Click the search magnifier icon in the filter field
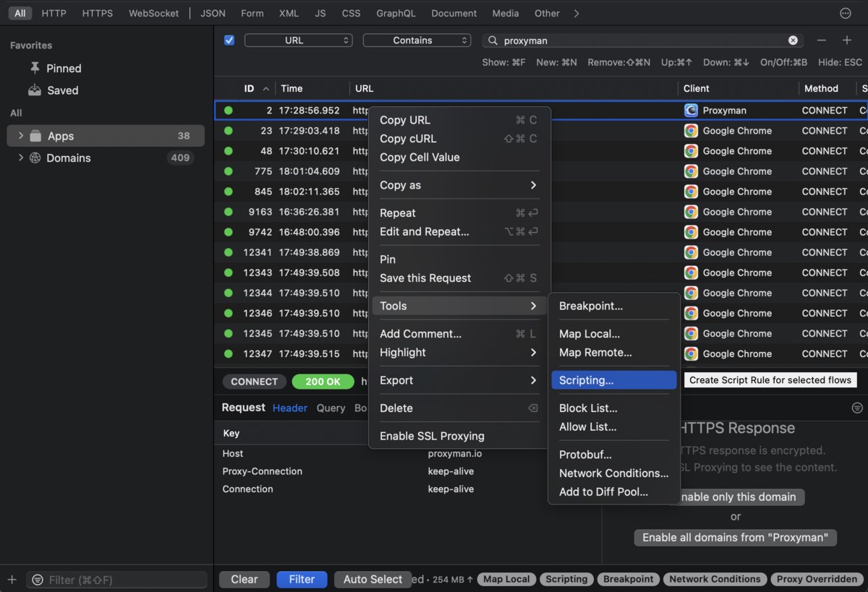 (x=493, y=40)
